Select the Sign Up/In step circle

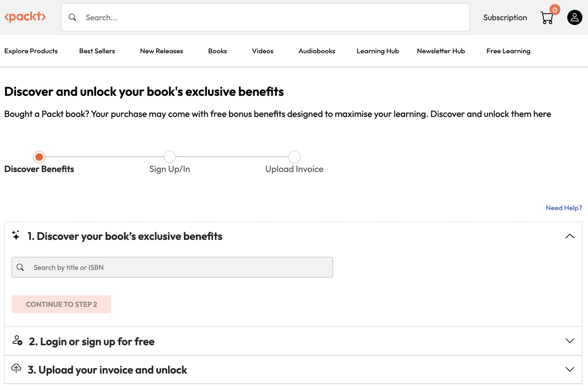tap(170, 157)
